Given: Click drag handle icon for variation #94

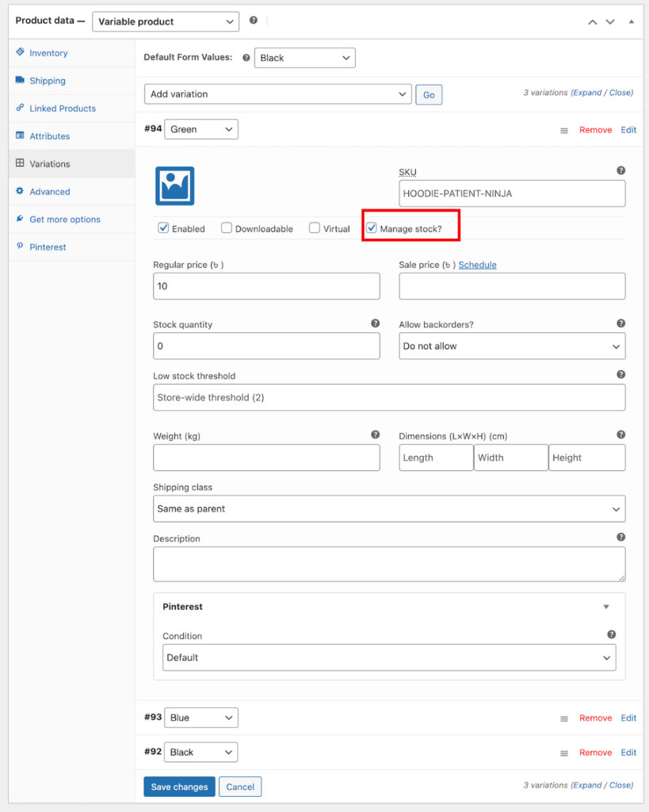Looking at the screenshot, I should (x=564, y=131).
